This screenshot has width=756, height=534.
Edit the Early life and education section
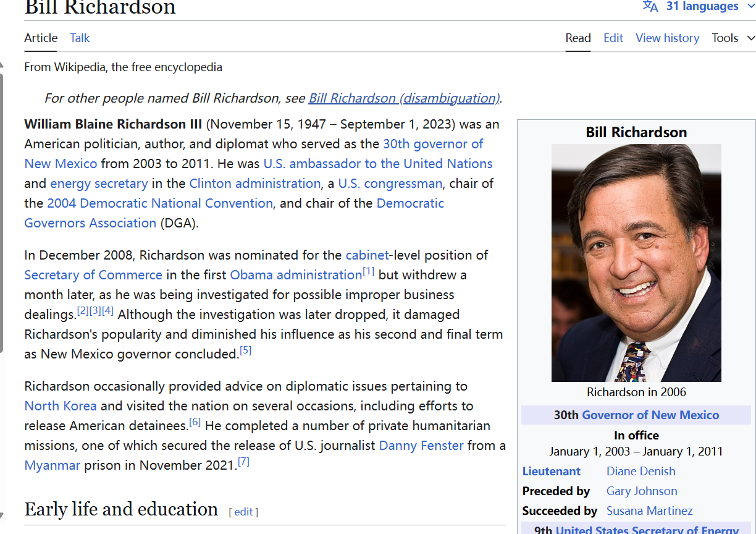[243, 512]
